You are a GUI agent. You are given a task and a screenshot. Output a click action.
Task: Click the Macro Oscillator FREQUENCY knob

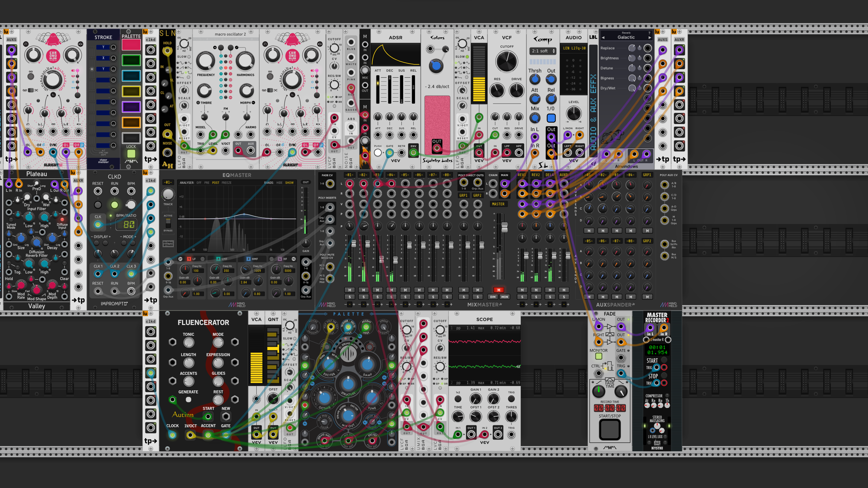tap(205, 61)
